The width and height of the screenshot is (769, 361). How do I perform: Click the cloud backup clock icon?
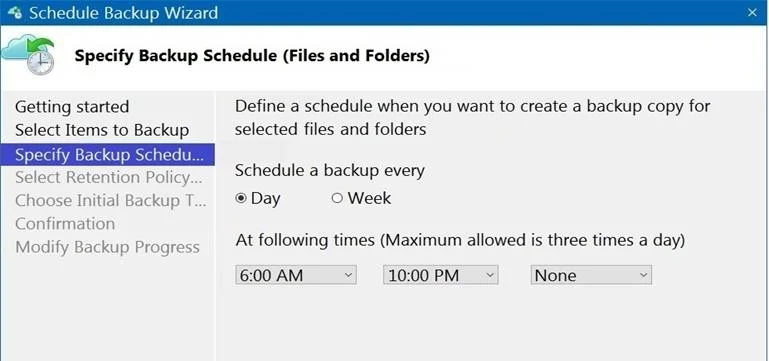coord(28,54)
